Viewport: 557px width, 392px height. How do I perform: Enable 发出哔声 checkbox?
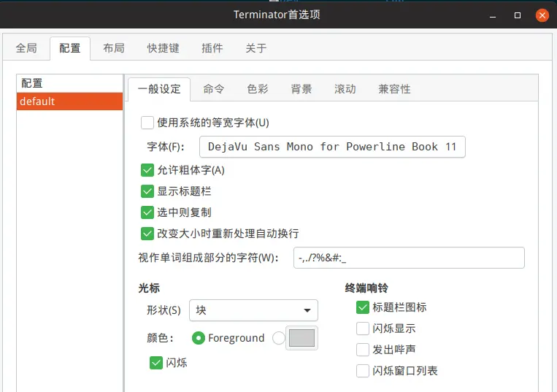click(363, 350)
